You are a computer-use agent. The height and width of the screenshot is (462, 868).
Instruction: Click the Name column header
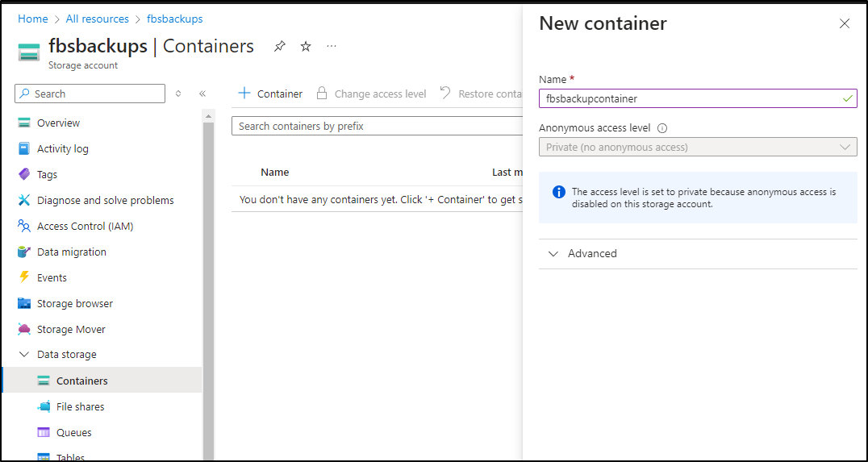[274, 172]
